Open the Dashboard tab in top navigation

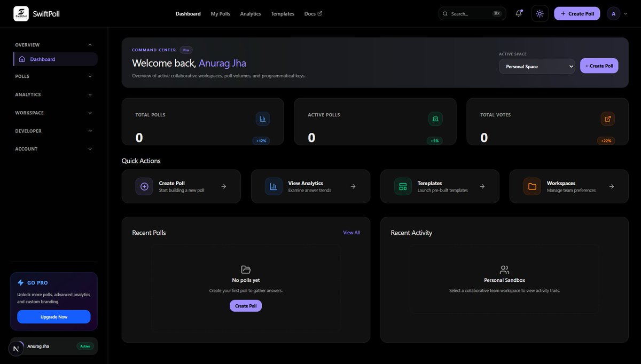pos(188,14)
